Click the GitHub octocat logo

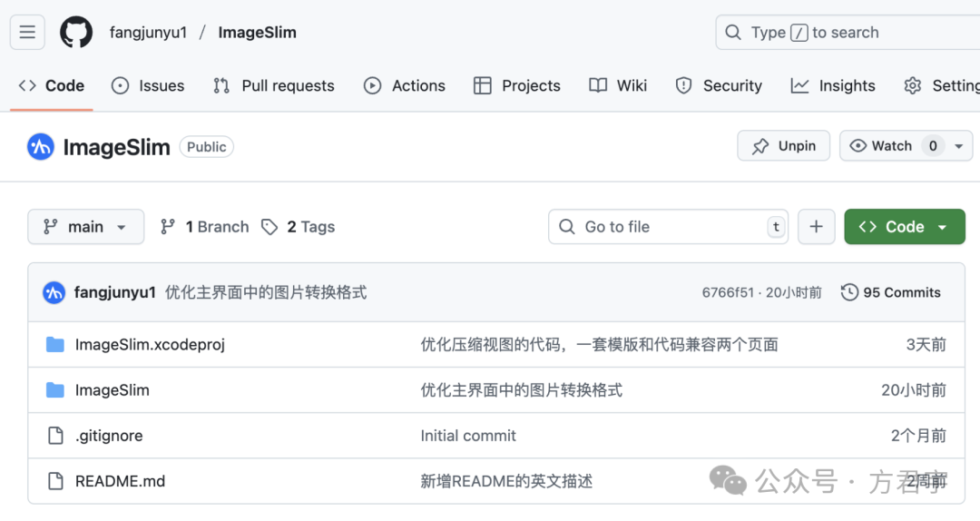76,33
